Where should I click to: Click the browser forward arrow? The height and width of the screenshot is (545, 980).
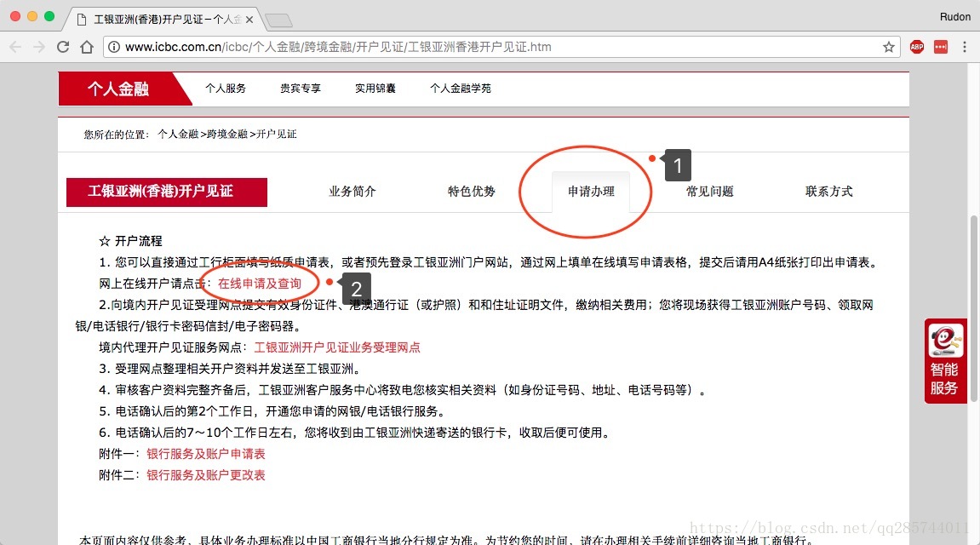(x=39, y=47)
